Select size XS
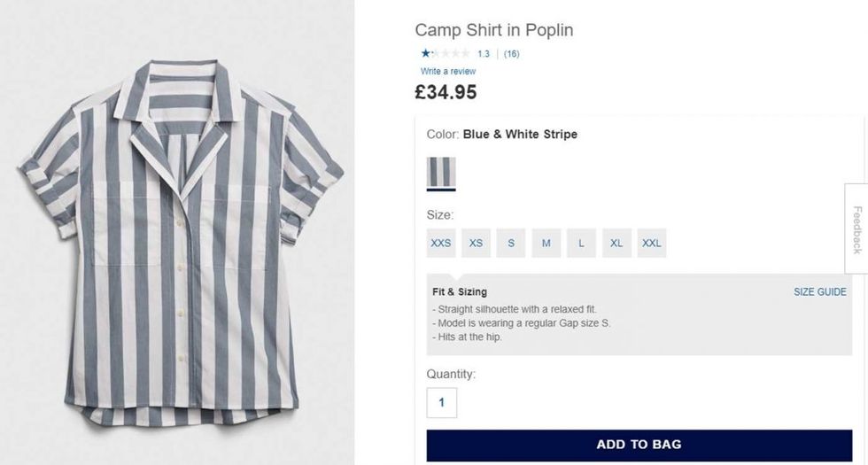The height and width of the screenshot is (465, 868). (476, 243)
